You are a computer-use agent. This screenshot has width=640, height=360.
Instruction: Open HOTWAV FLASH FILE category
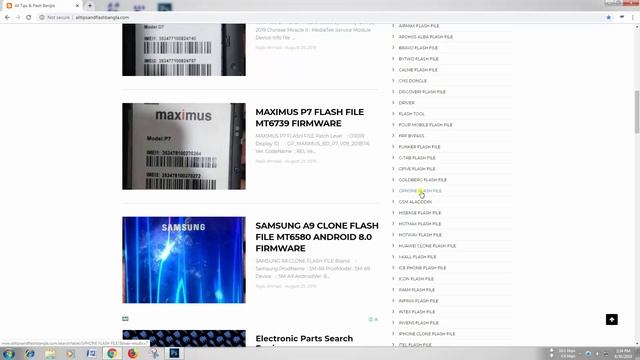coord(420,235)
